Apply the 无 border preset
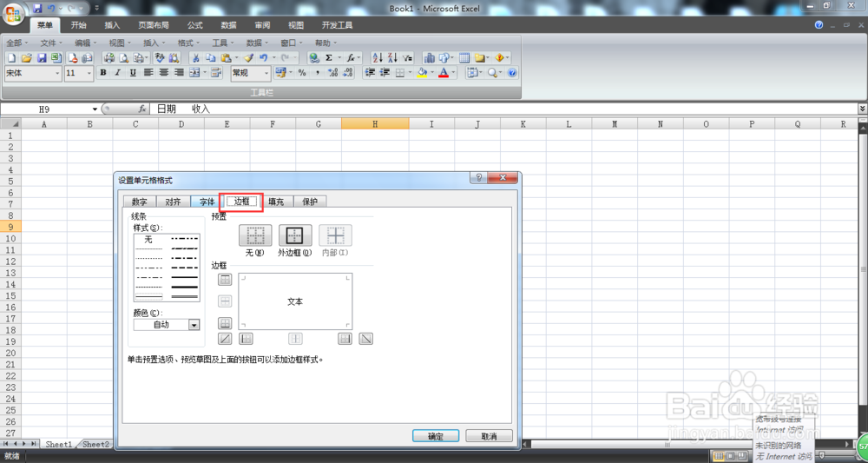868x463 pixels. (x=255, y=235)
